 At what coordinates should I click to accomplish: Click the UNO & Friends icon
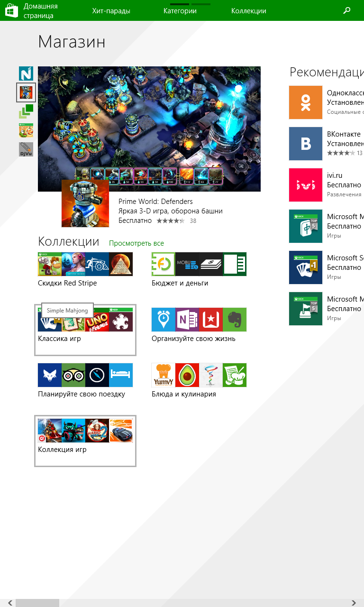click(x=97, y=320)
